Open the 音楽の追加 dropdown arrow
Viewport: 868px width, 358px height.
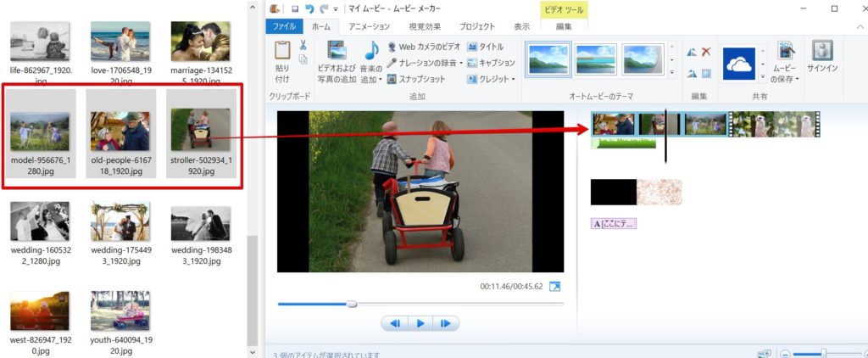coord(381,80)
